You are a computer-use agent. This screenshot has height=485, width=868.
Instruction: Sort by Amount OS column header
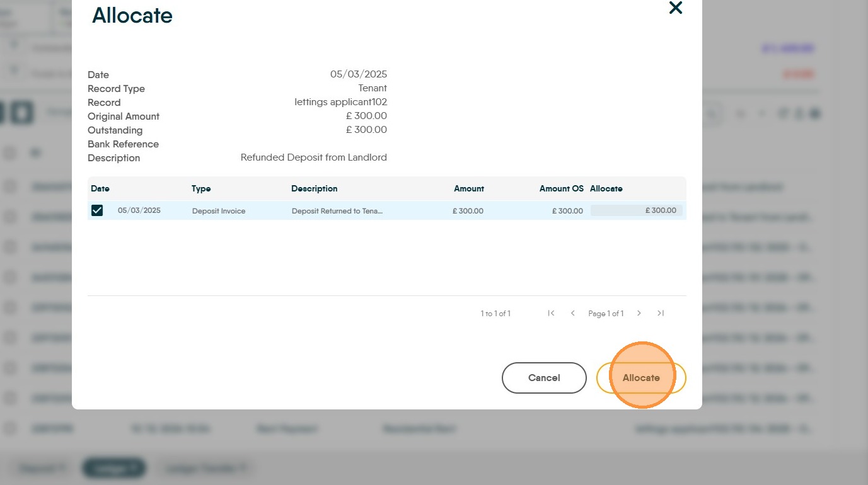(x=562, y=188)
